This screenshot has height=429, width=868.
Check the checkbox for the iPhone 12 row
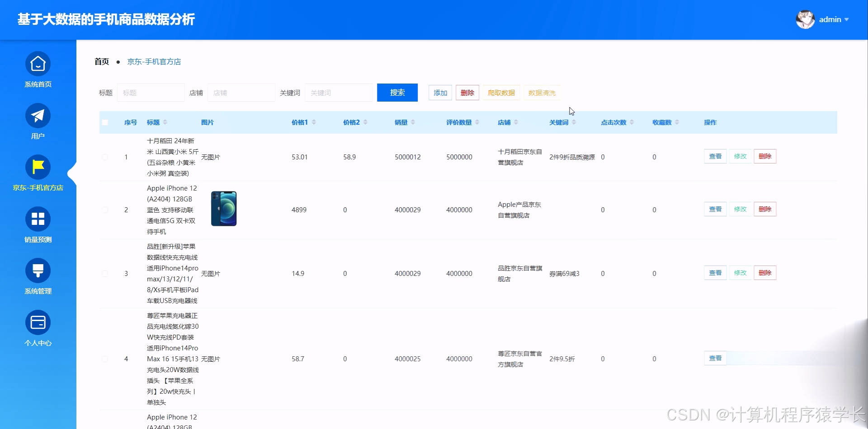(105, 210)
